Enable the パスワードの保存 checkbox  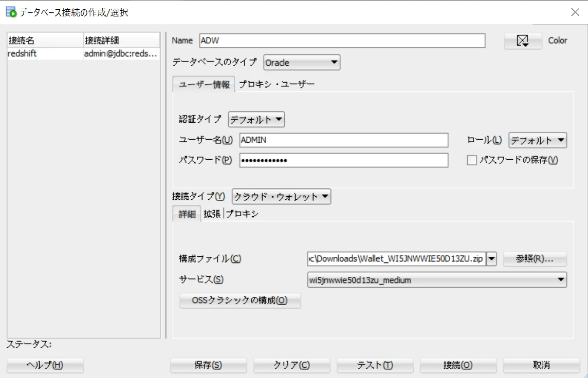coord(472,160)
